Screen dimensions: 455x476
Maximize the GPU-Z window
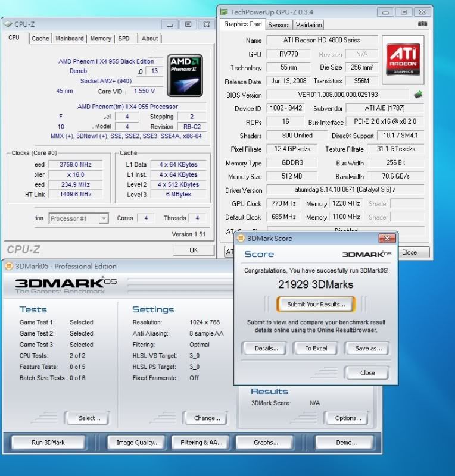pos(404,12)
